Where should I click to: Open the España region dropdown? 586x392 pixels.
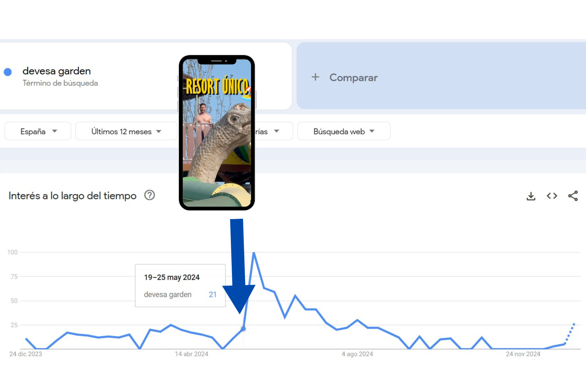[38, 131]
